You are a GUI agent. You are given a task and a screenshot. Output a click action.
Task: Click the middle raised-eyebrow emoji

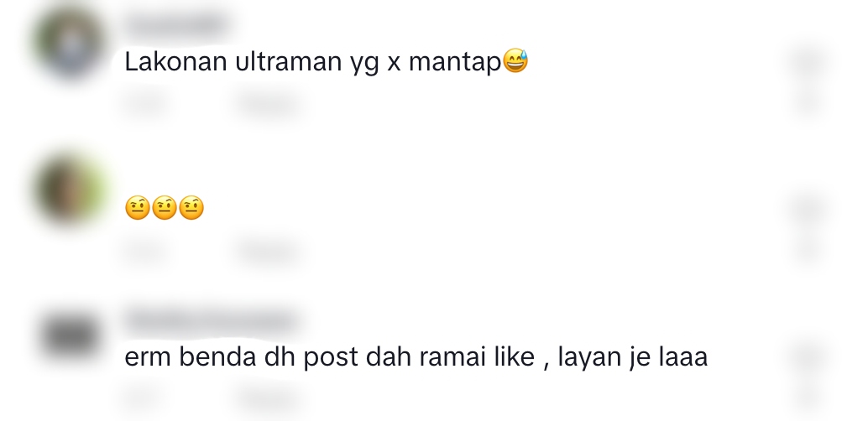[x=165, y=208]
